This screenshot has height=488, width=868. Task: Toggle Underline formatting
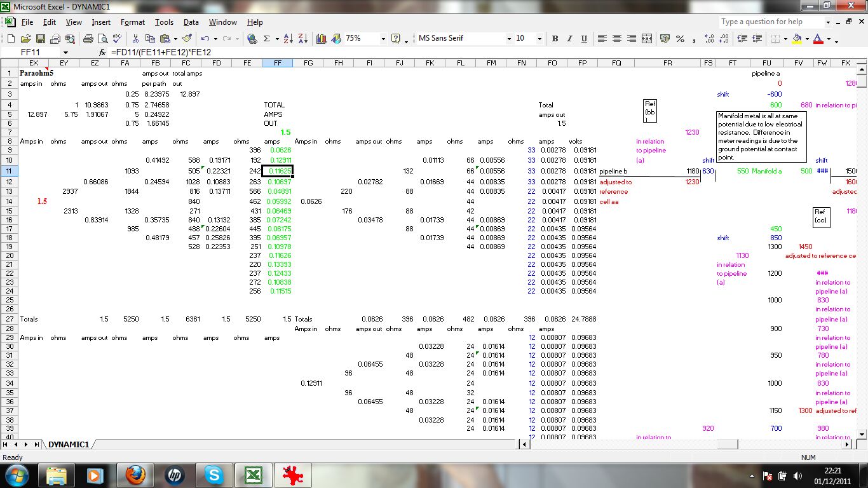[x=584, y=39]
